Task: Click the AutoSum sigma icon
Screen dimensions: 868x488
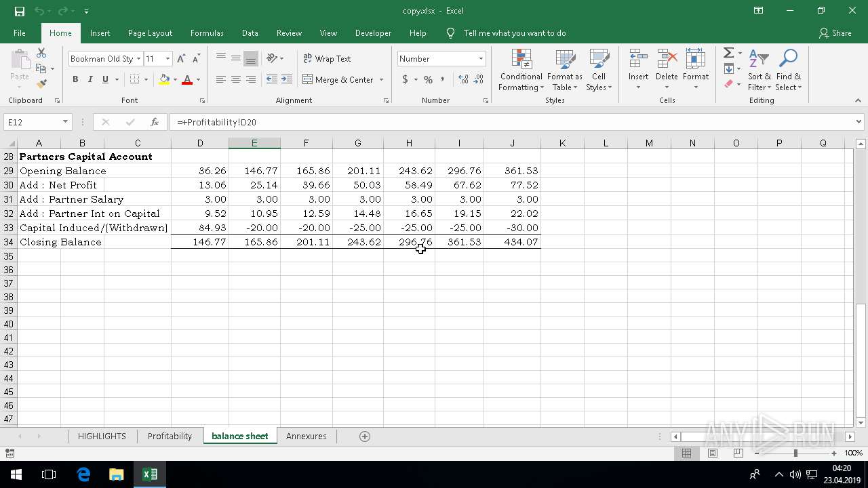Action: [728, 53]
